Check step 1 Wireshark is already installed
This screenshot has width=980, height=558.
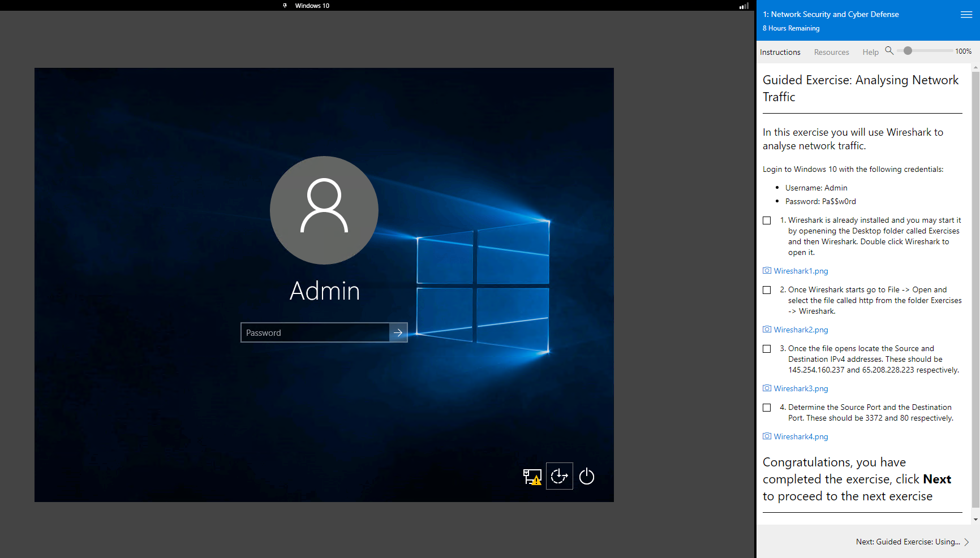pos(767,220)
